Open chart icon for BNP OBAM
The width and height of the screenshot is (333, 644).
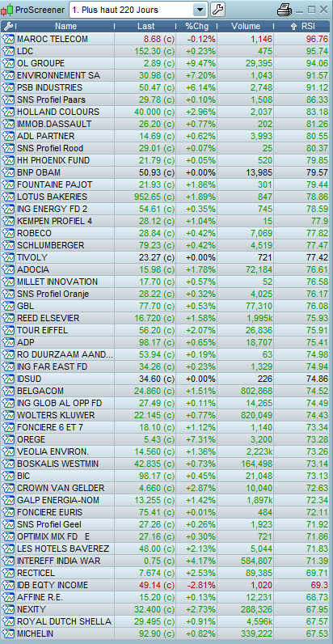click(x=8, y=172)
